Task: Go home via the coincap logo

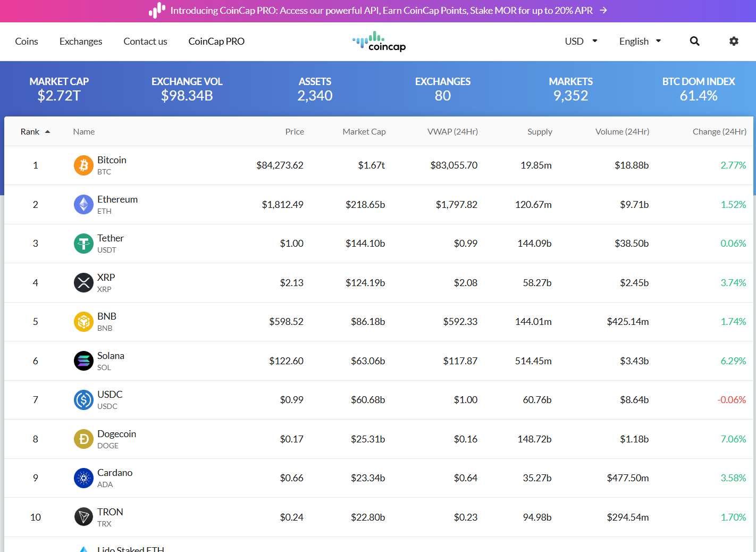Action: coord(379,41)
